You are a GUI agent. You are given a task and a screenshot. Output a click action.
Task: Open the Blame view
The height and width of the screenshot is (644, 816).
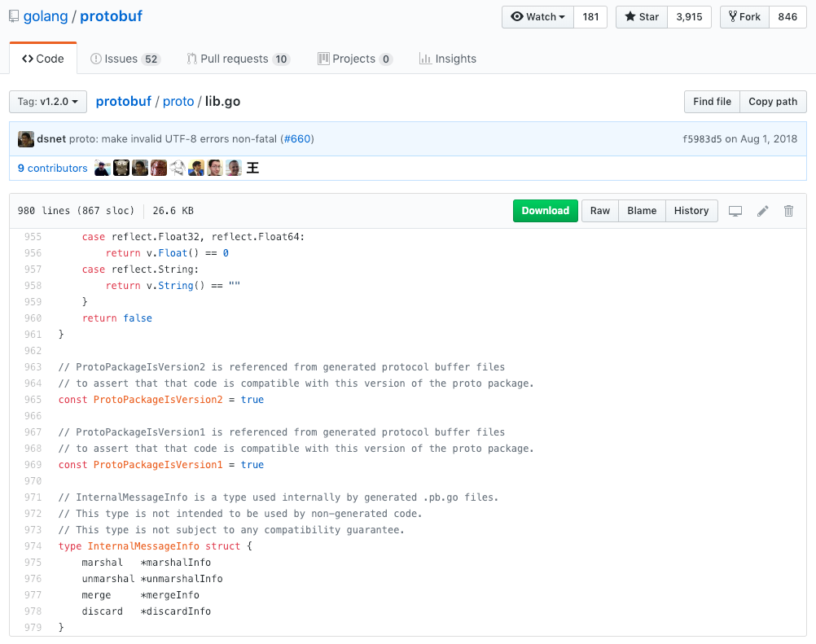[642, 211]
